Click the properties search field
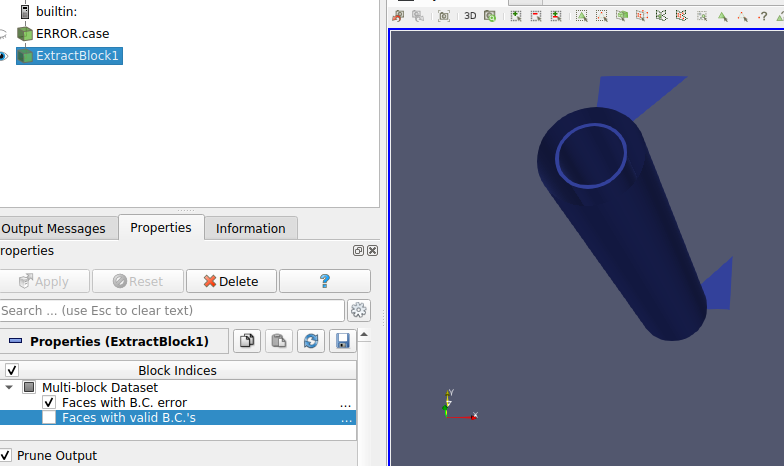Image resolution: width=784 pixels, height=466 pixels. 172,310
